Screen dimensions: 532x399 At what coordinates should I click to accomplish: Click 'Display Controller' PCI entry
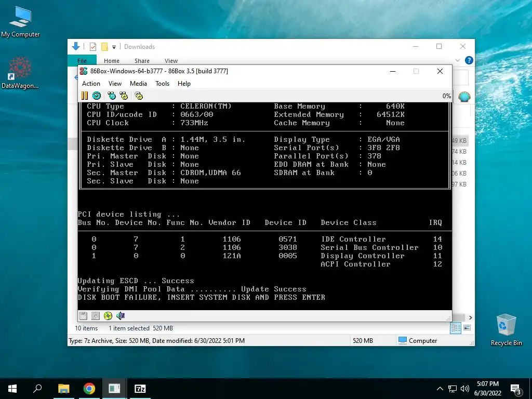point(362,256)
